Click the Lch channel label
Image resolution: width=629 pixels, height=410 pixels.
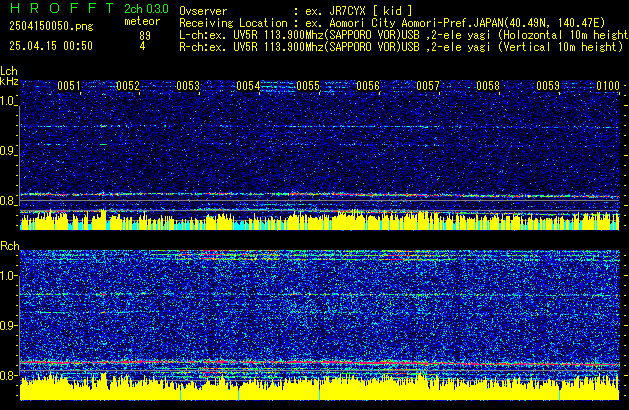point(9,71)
